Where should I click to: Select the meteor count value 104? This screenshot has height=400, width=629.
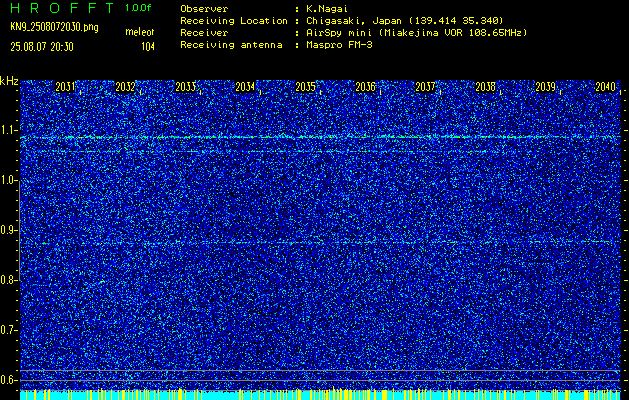point(148,47)
